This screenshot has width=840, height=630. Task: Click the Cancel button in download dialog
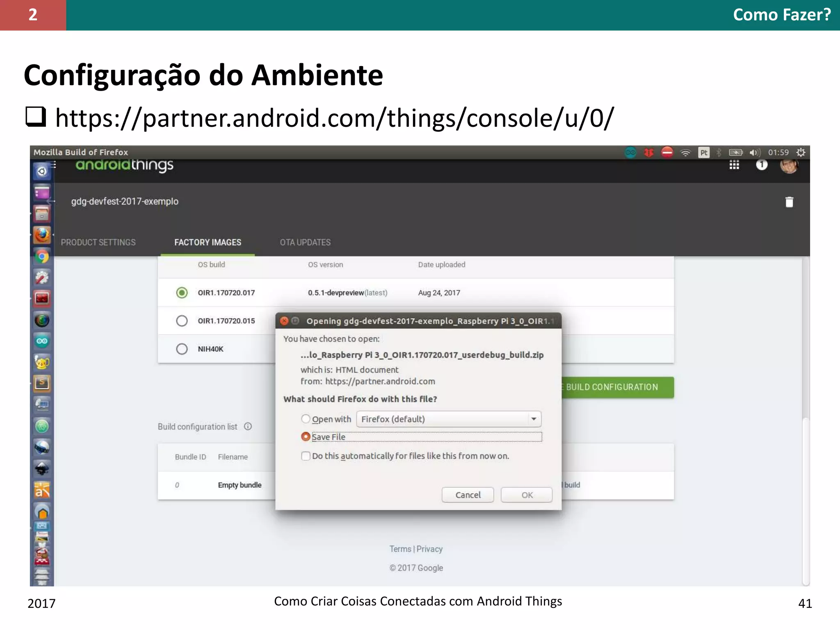click(x=468, y=495)
